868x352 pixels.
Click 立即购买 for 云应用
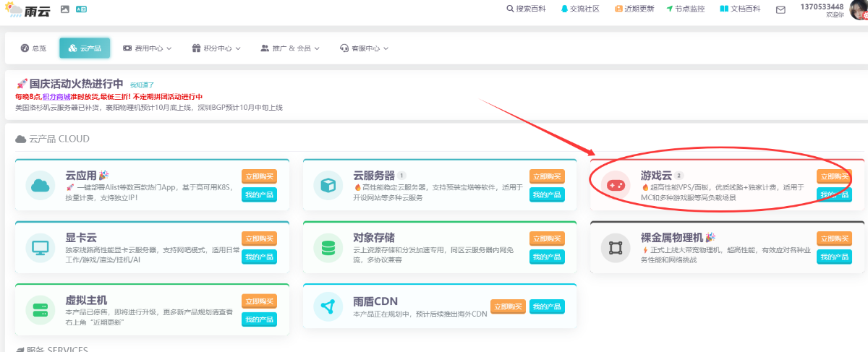[x=259, y=176]
